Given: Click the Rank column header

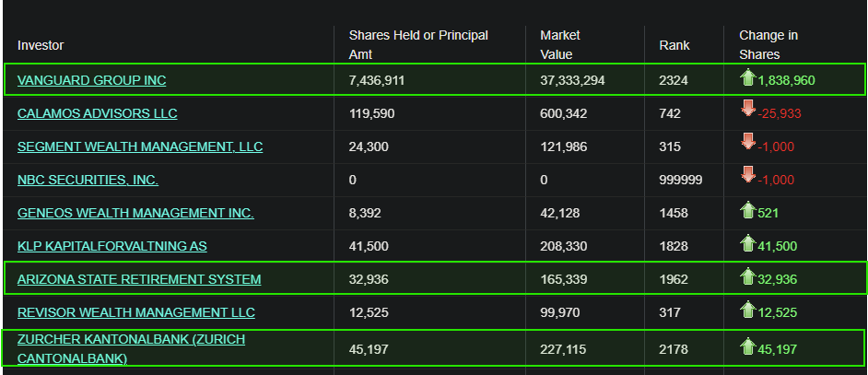Looking at the screenshot, I should click(674, 45).
